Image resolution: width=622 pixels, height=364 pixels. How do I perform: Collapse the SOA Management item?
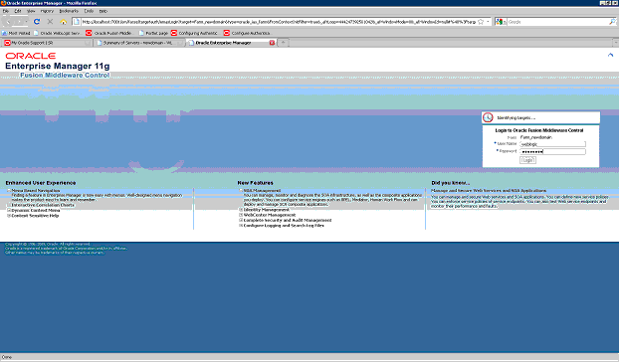[x=241, y=191]
